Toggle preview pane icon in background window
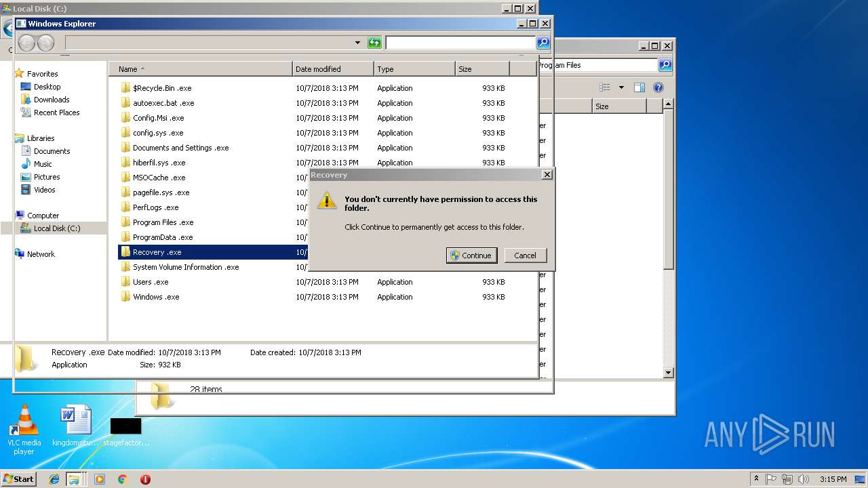Screen dimensions: 868x488 pos(639,87)
